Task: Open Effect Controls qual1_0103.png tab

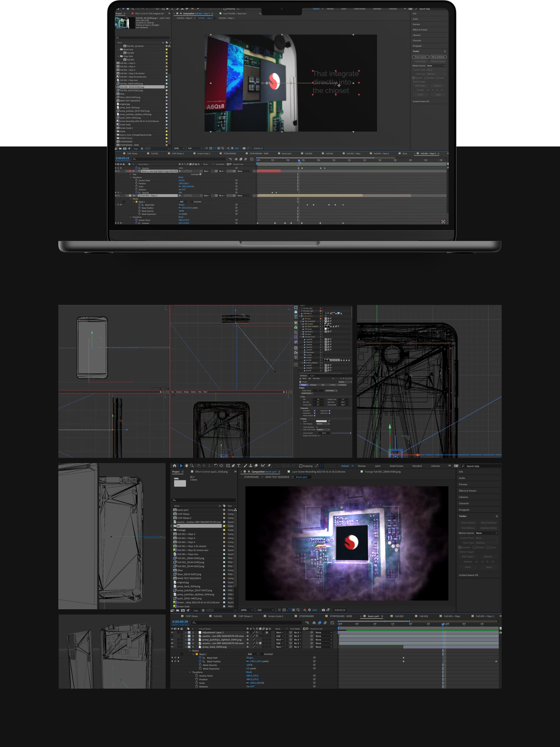Action: 211,472
